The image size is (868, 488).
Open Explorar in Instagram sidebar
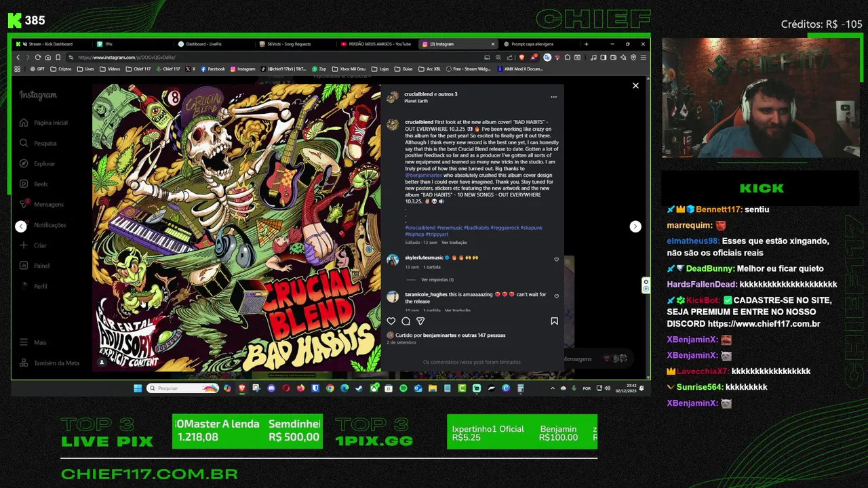coord(37,163)
